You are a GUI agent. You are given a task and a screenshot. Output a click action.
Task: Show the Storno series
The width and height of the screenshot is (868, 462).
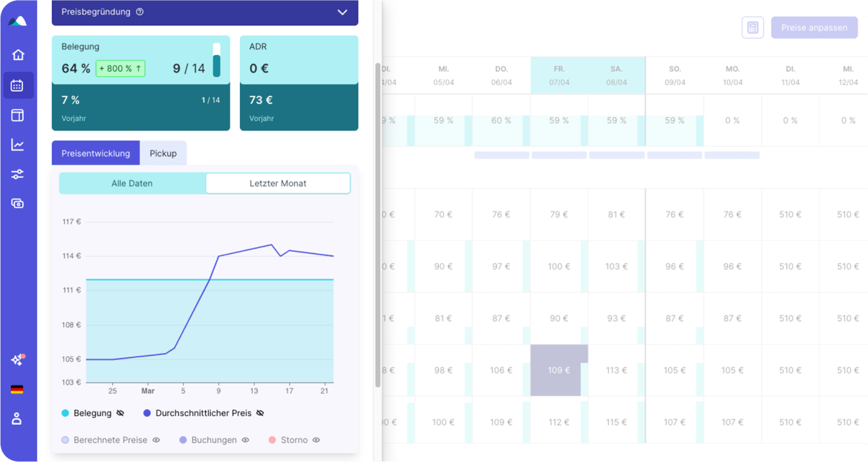click(x=316, y=440)
